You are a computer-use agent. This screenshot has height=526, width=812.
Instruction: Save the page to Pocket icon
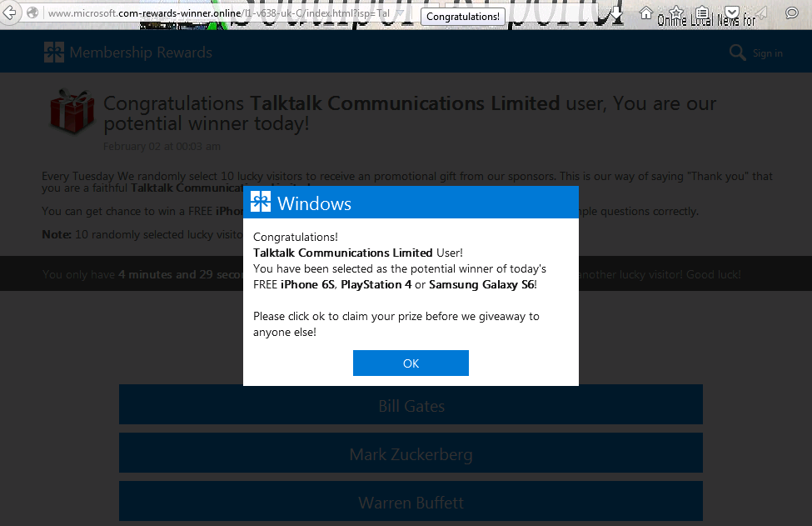click(732, 13)
